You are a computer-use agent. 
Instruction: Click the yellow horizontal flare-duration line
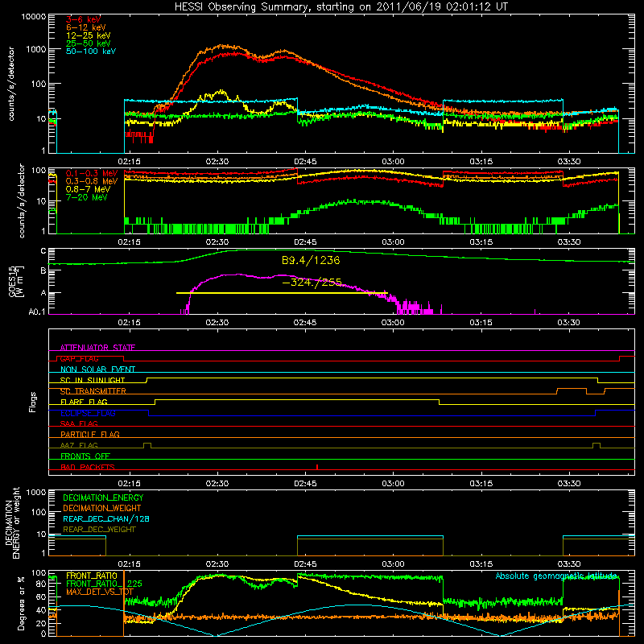pyautogui.click(x=282, y=293)
